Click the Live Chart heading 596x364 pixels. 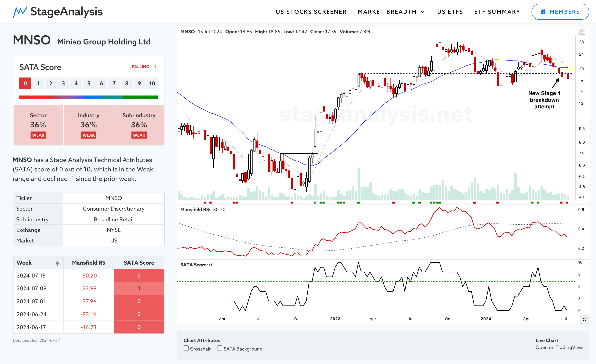pos(547,340)
